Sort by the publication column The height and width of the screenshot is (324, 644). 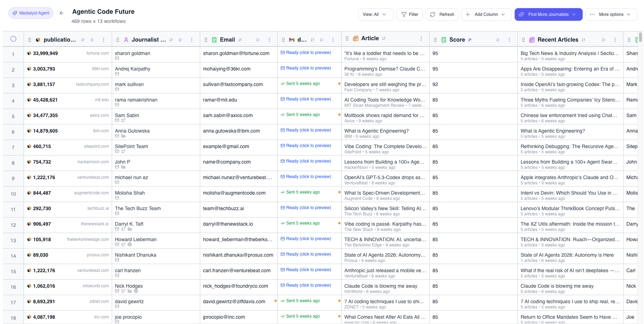[x=83, y=40]
